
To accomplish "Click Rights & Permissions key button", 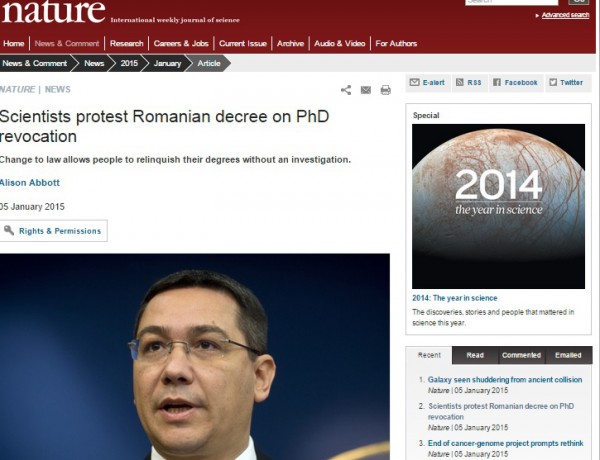I will (x=54, y=231).
